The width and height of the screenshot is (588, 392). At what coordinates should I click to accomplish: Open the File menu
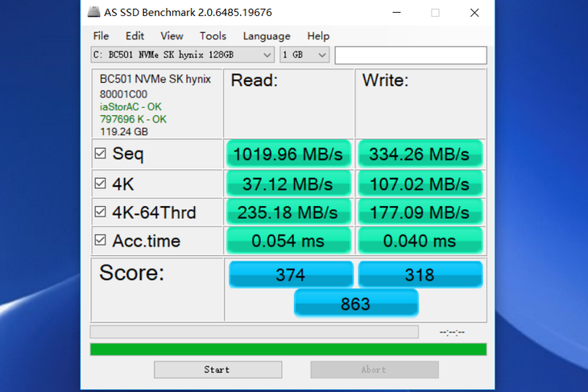pos(101,36)
